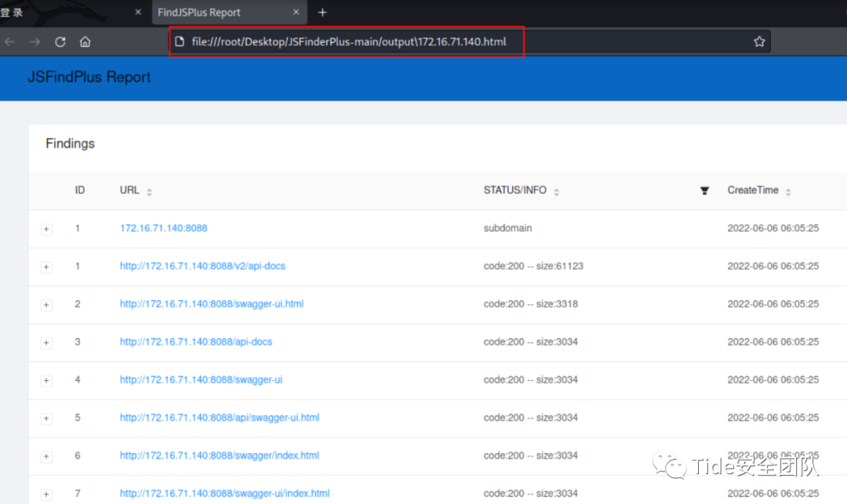Sort findings by STATUS/INFO column

556,191
